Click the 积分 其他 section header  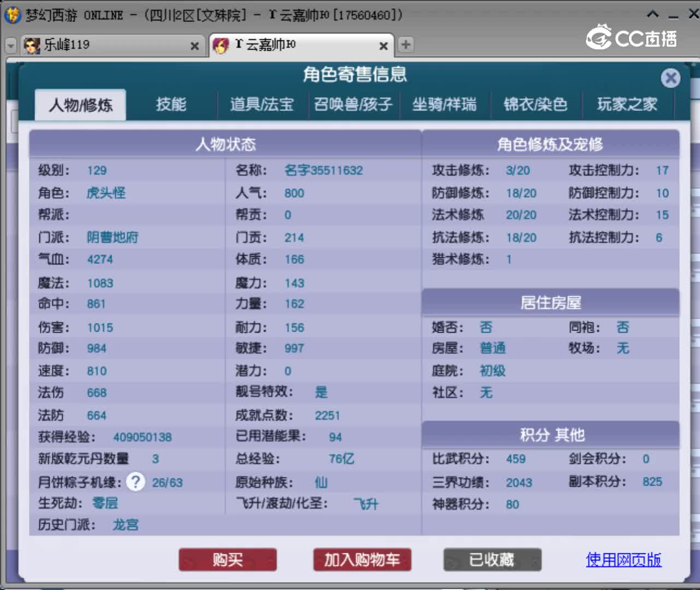550,435
